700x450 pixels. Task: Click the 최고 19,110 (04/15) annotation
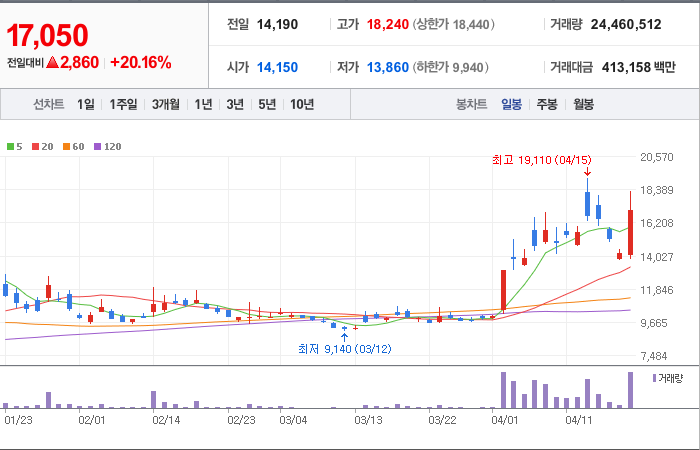[x=542, y=160]
